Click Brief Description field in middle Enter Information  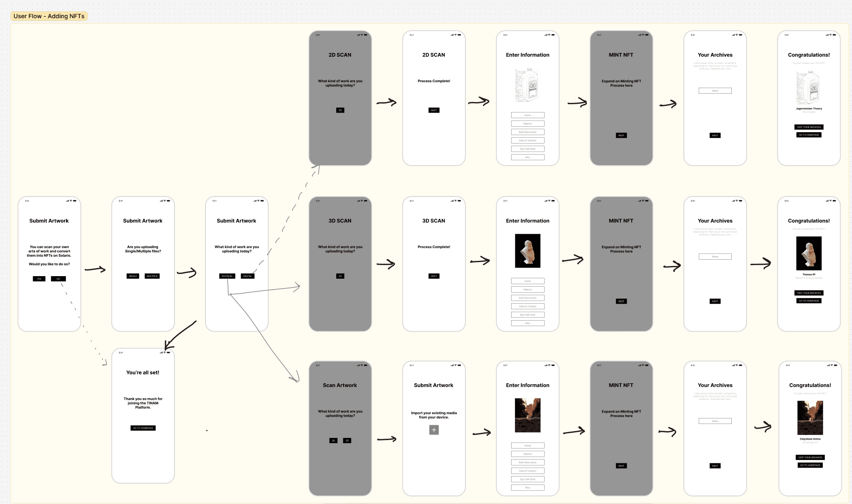528,298
